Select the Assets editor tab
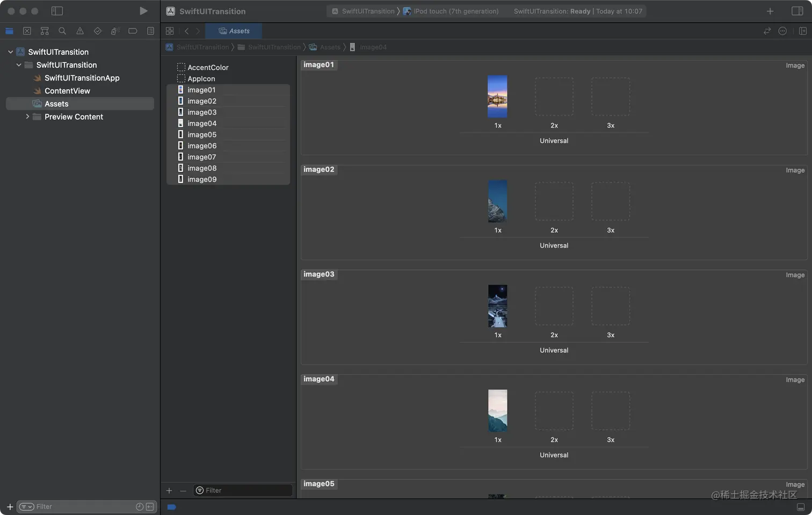The height and width of the screenshot is (515, 812). [x=234, y=31]
